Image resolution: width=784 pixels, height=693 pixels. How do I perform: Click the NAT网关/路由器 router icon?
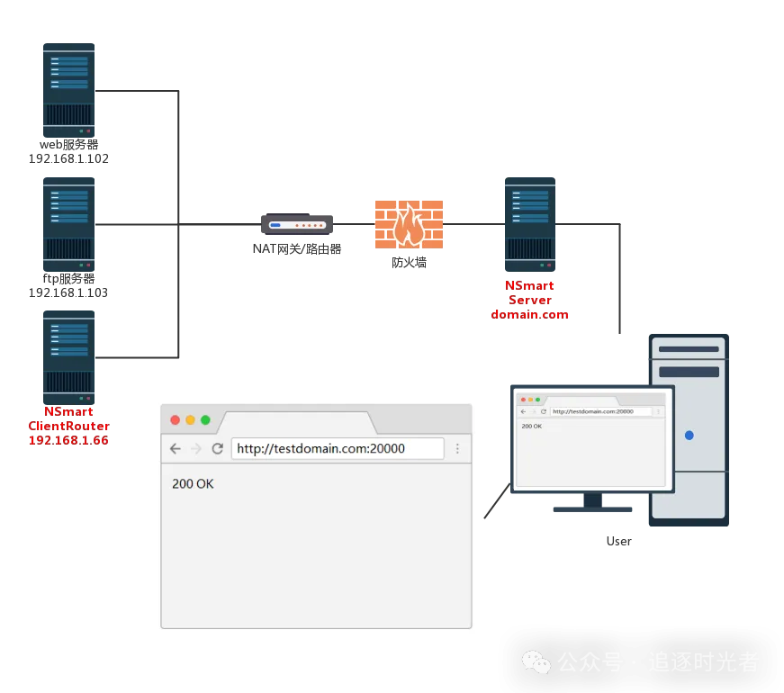297,224
